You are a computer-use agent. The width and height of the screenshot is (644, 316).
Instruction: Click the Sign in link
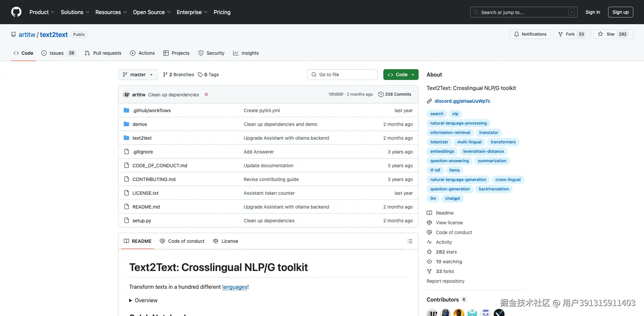coord(593,12)
